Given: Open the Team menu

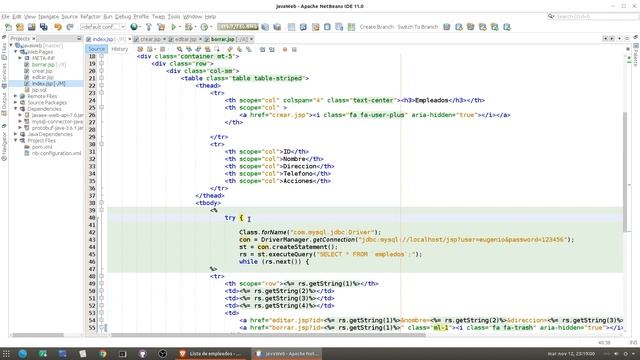Looking at the screenshot, I should [x=158, y=17].
